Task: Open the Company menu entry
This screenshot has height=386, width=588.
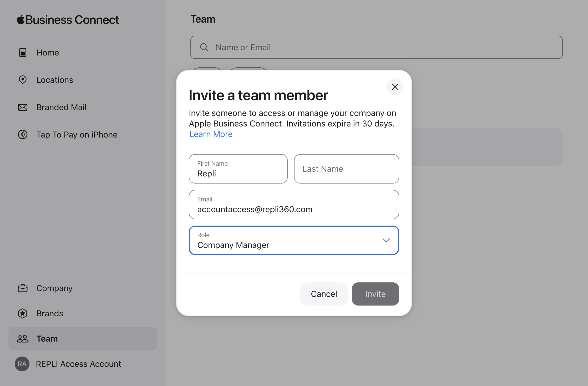Action: tap(54, 288)
